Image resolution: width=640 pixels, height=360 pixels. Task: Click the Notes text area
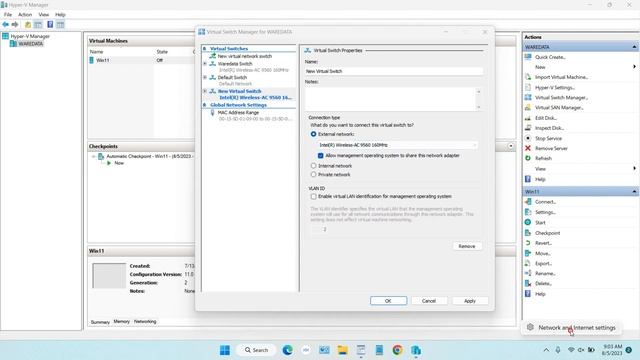pos(390,99)
